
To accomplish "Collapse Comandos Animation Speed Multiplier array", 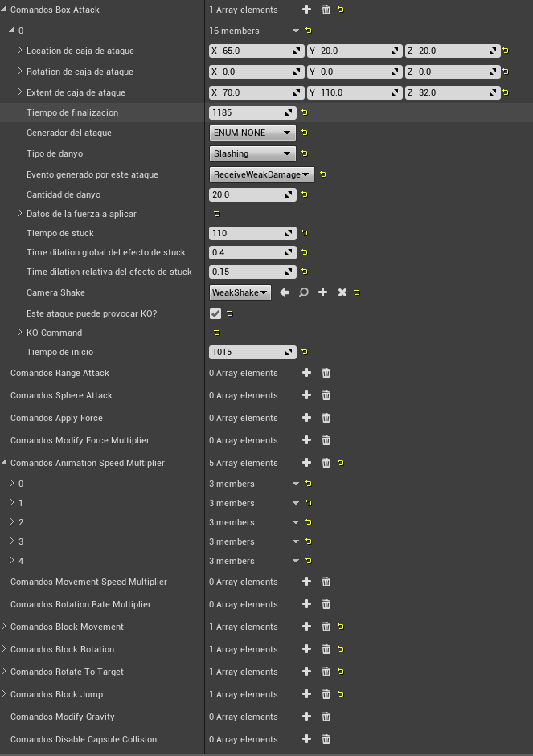I will pyautogui.click(x=5, y=463).
